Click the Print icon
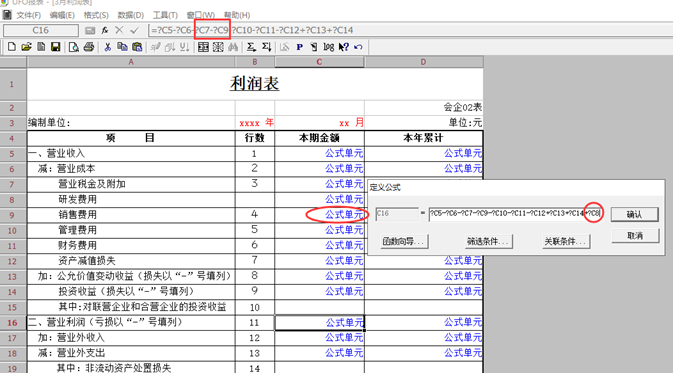 pyautogui.click(x=89, y=47)
